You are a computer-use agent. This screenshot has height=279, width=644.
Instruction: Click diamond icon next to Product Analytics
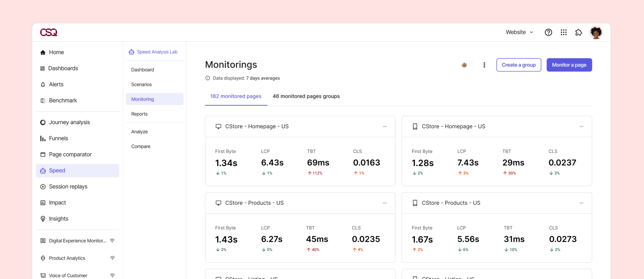112,258
